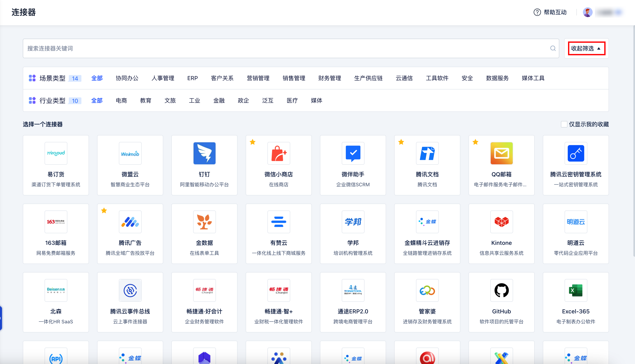The width and height of the screenshot is (635, 364).
Task: Filter by 人事管理 scene type
Action: pos(163,78)
